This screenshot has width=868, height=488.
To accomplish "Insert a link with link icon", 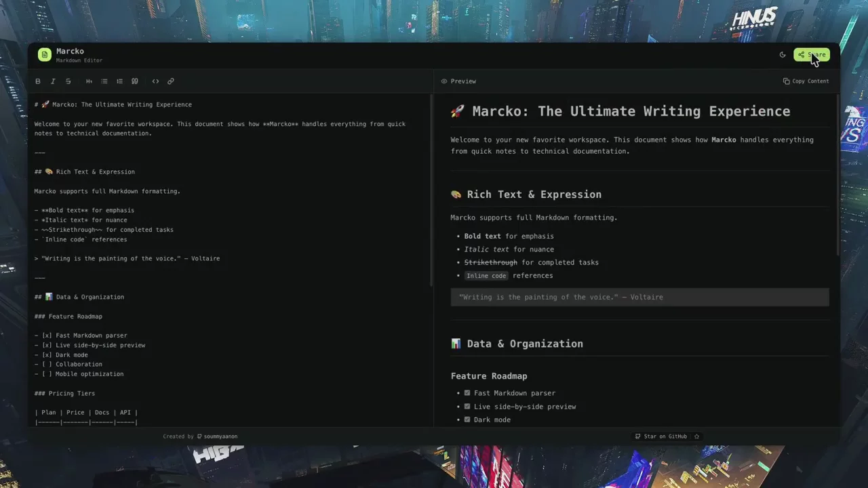I will click(x=171, y=81).
